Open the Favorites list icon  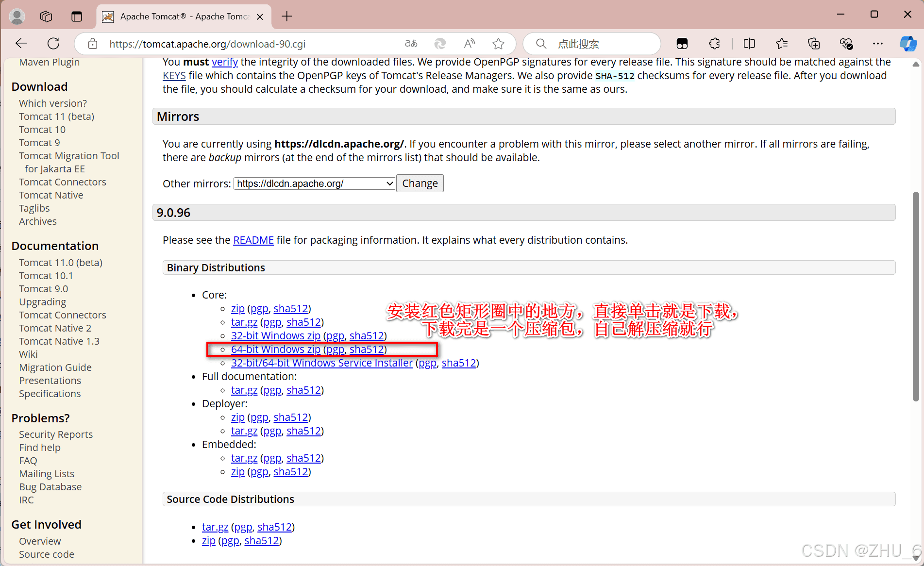781,44
